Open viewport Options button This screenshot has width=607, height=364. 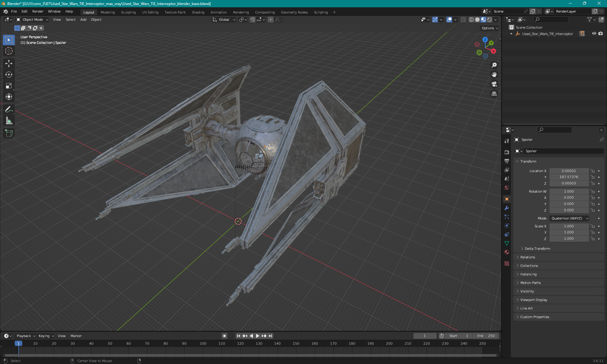[489, 28]
